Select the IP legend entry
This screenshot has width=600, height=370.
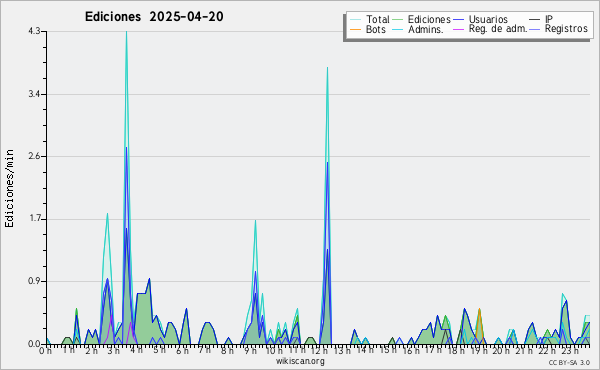coord(548,19)
